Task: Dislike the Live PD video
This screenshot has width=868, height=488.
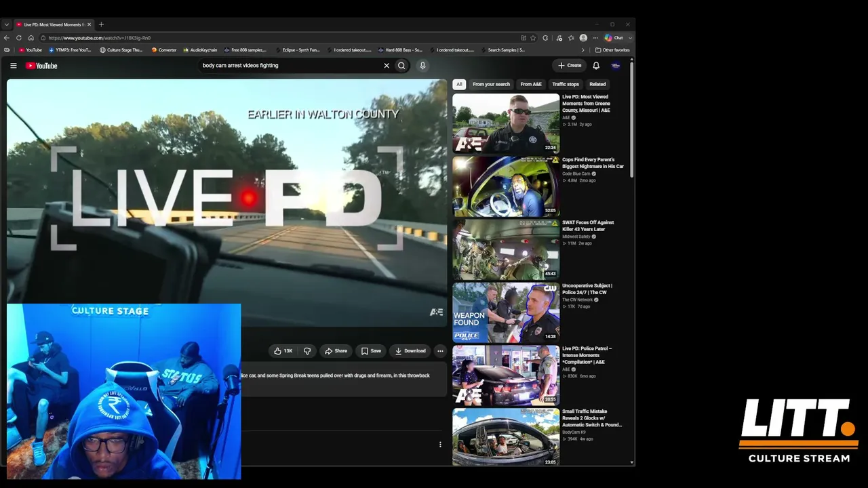Action: pyautogui.click(x=307, y=351)
